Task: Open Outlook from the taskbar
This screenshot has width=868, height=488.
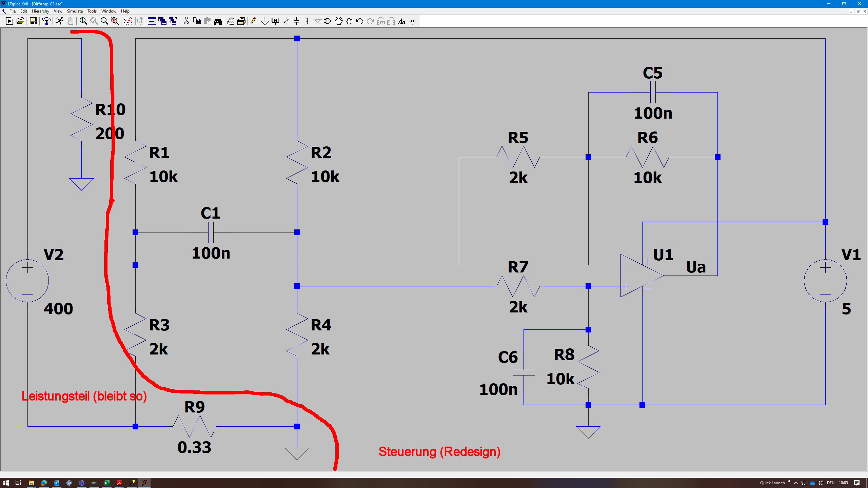Action: [56, 483]
